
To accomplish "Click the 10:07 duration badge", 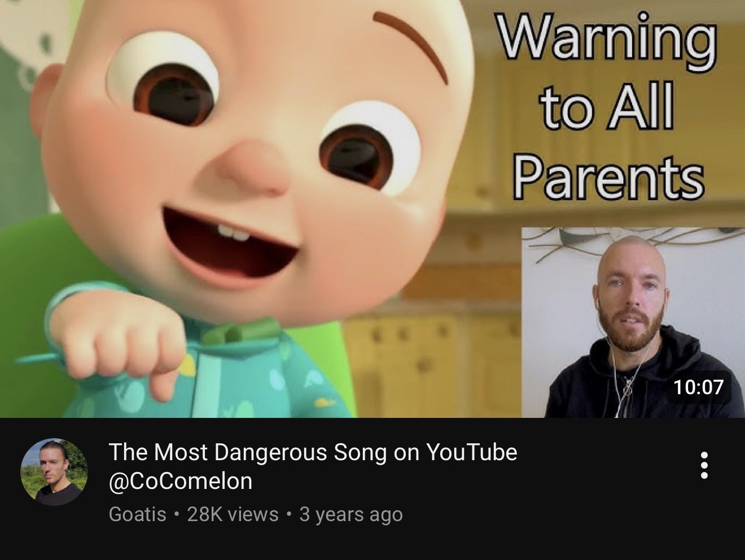I will pyautogui.click(x=698, y=387).
